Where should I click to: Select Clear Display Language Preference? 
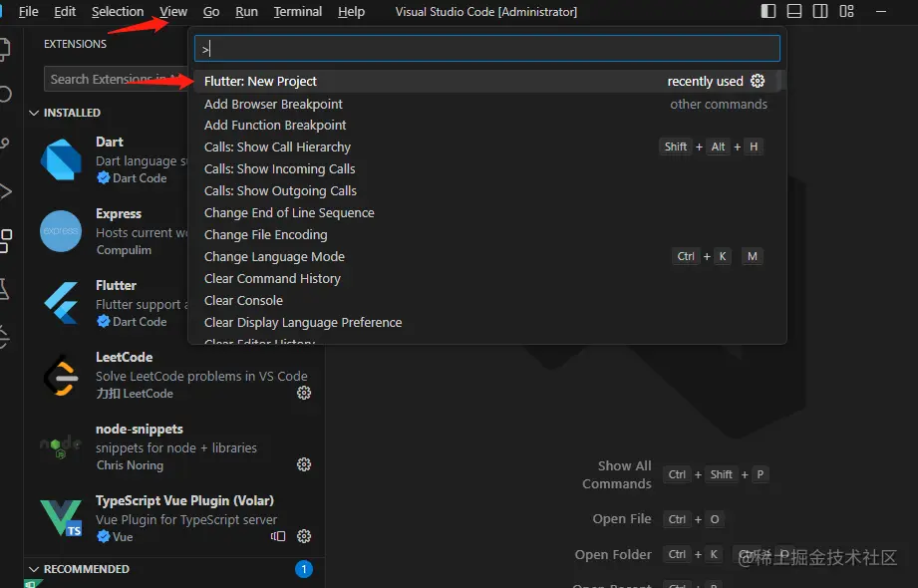487,323
